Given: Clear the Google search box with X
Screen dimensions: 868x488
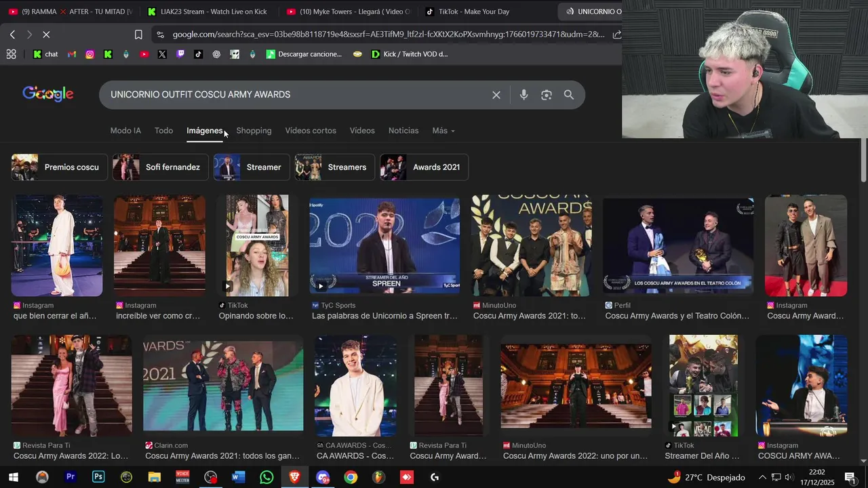Looking at the screenshot, I should tap(496, 95).
